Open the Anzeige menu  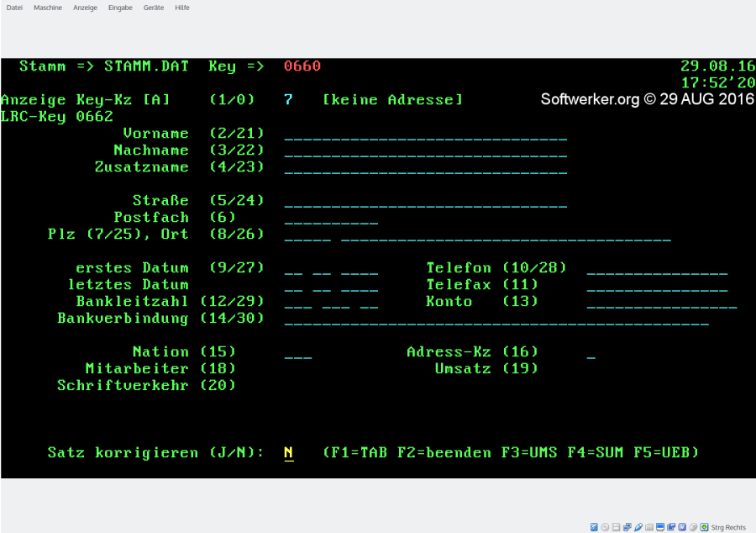click(85, 8)
